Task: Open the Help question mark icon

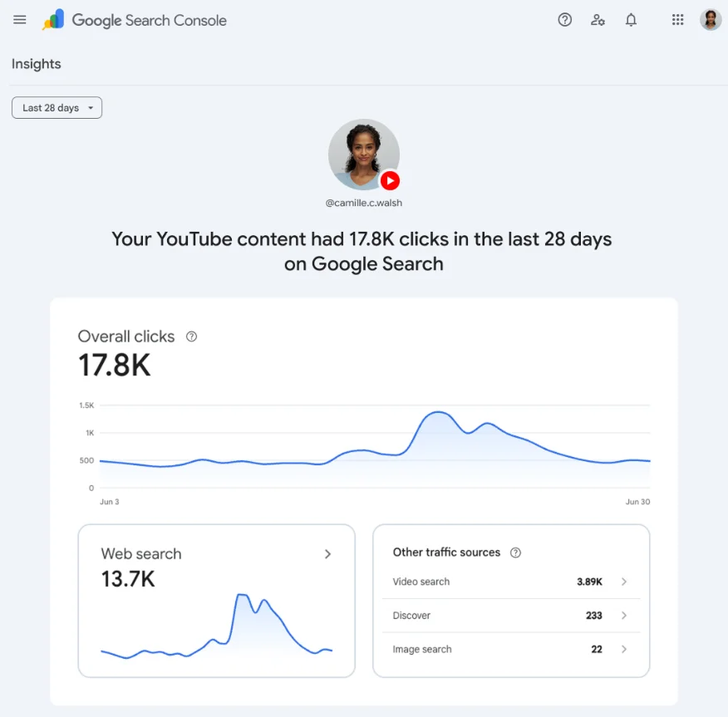Action: (x=564, y=19)
